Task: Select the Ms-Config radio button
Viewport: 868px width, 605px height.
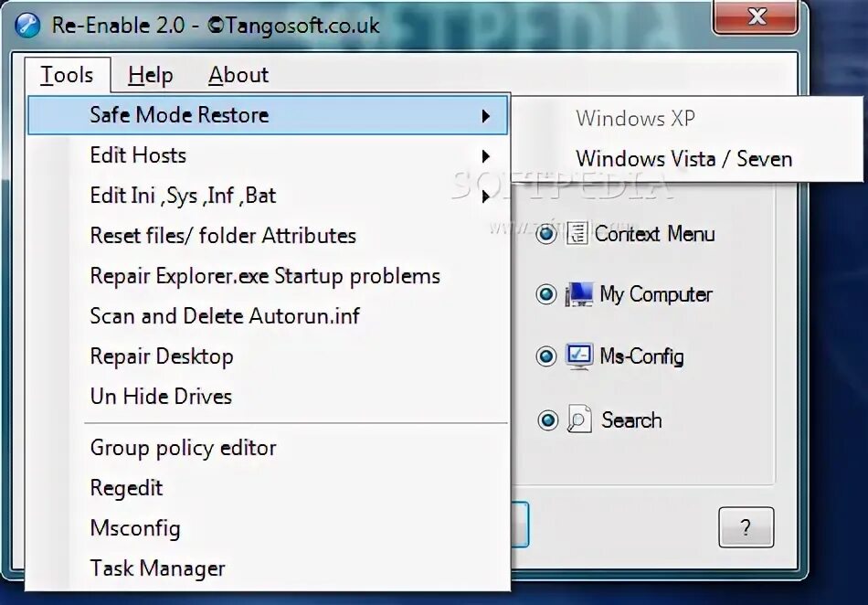Action: (545, 356)
